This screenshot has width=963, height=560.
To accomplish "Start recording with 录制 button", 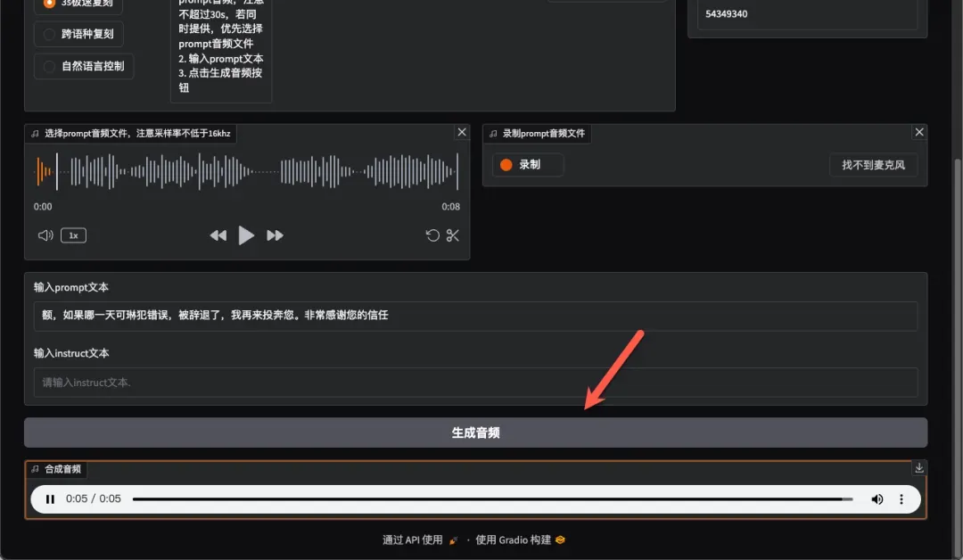I will pos(528,165).
